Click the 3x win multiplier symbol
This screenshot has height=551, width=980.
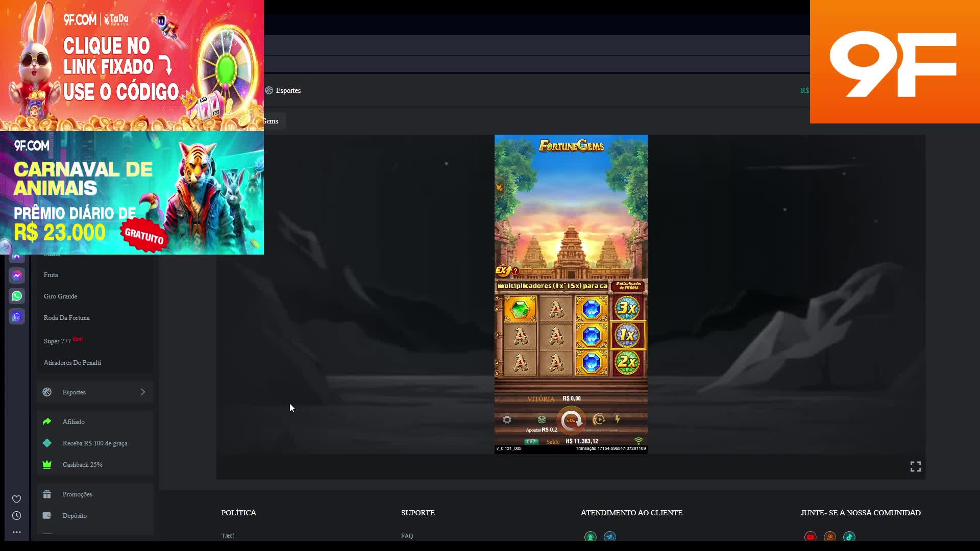[x=627, y=308]
